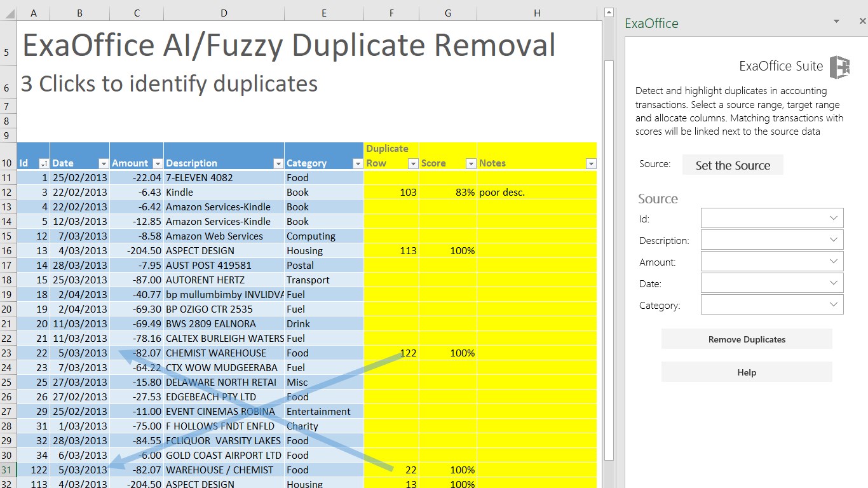Select the 'Transport' category cell
The image size is (868, 488).
click(324, 280)
